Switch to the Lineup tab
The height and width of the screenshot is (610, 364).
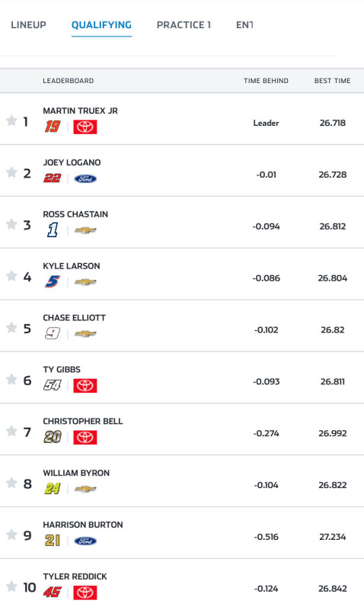point(28,25)
